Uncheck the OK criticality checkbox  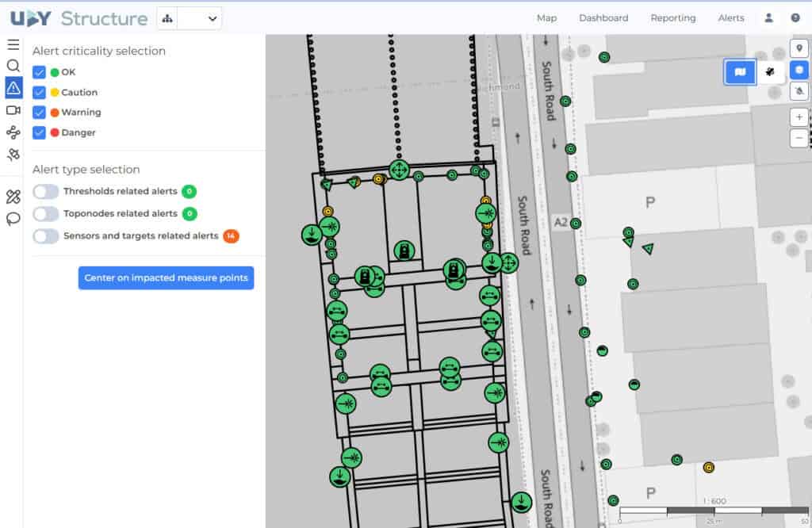[x=40, y=71]
